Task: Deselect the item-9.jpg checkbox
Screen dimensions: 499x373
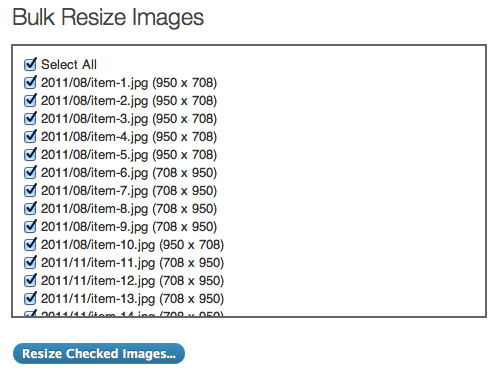Action: [x=30, y=226]
